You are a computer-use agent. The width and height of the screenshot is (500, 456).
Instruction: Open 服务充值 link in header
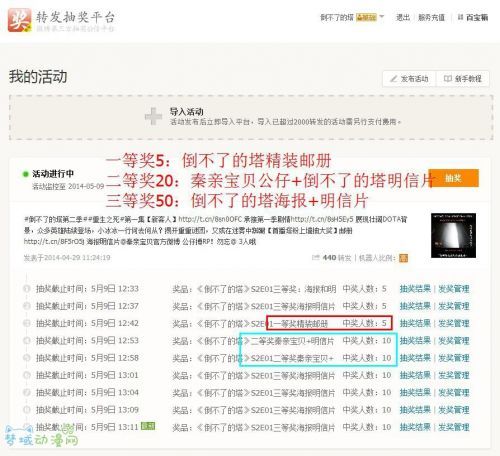coord(431,17)
